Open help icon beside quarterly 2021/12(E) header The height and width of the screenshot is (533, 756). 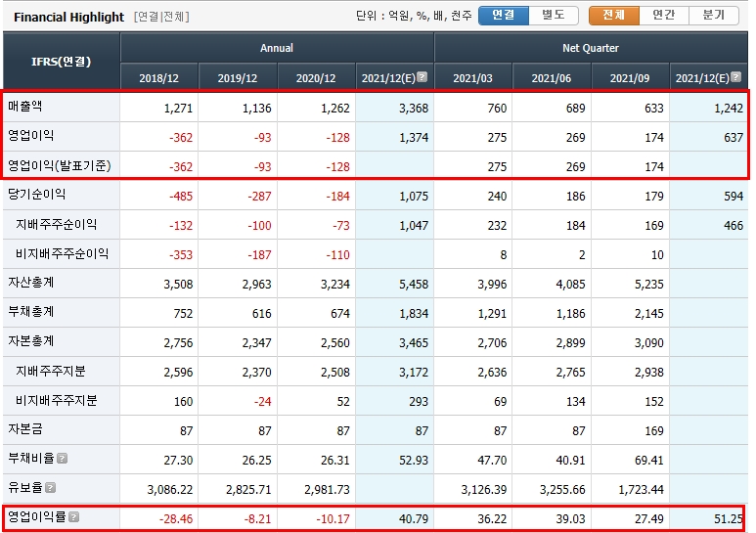pyautogui.click(x=735, y=77)
